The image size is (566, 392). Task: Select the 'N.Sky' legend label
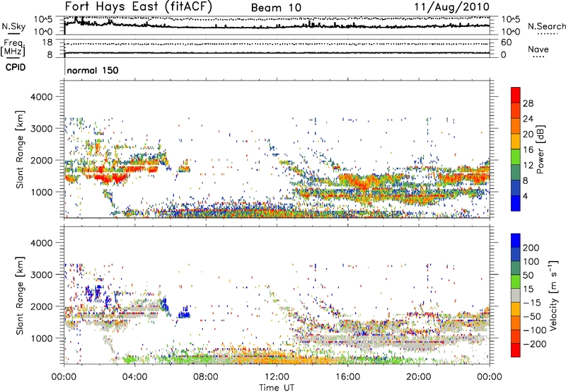tap(13, 26)
